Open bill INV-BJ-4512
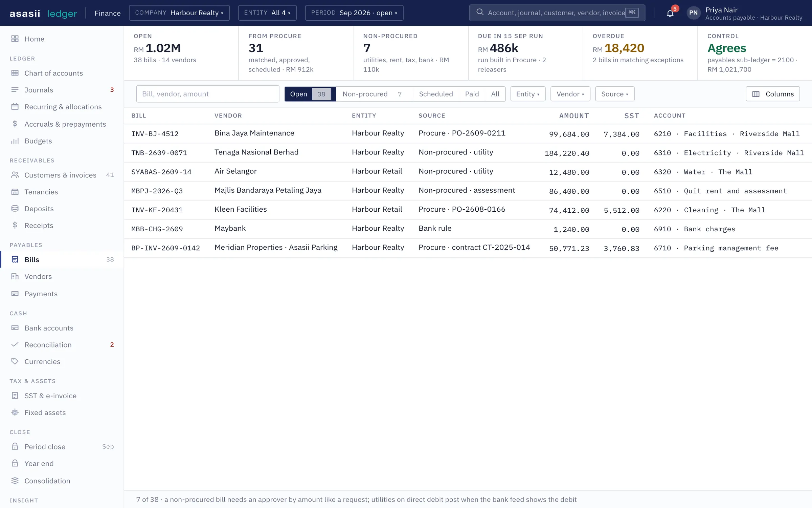This screenshot has width=812, height=508. (155, 134)
